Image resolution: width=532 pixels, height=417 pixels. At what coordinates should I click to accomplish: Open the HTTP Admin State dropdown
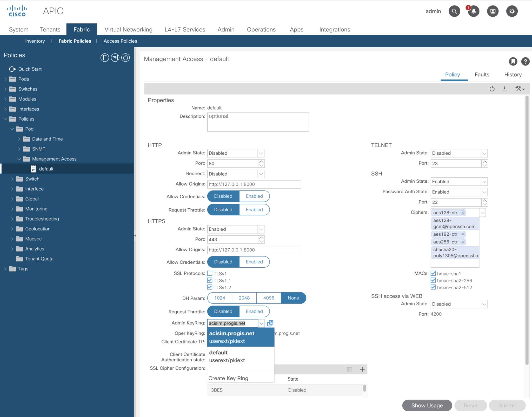(261, 153)
